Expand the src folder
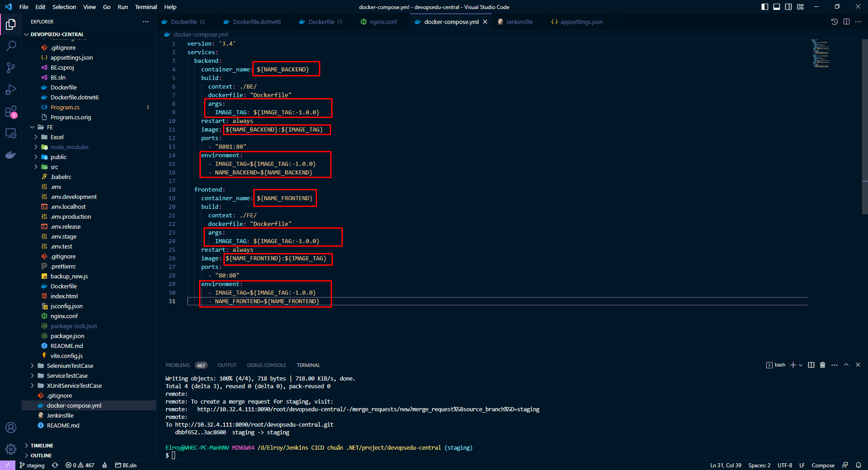Image resolution: width=868 pixels, height=470 pixels. [x=36, y=167]
